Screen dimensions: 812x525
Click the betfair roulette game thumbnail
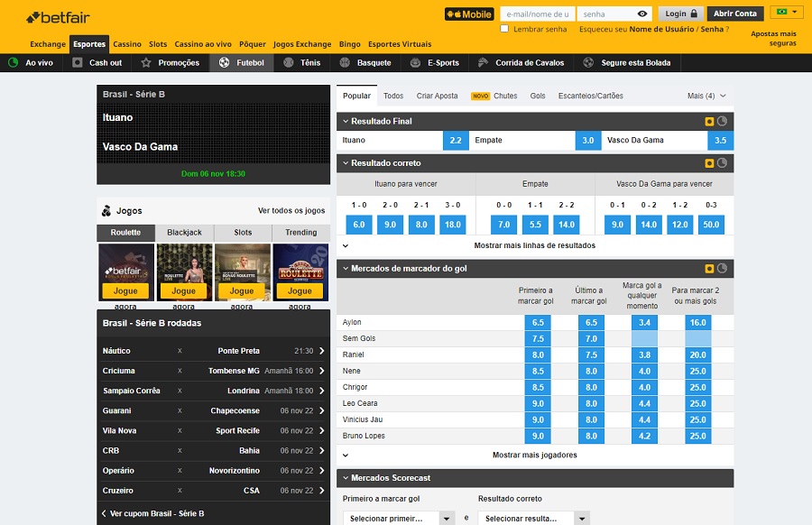click(125, 272)
